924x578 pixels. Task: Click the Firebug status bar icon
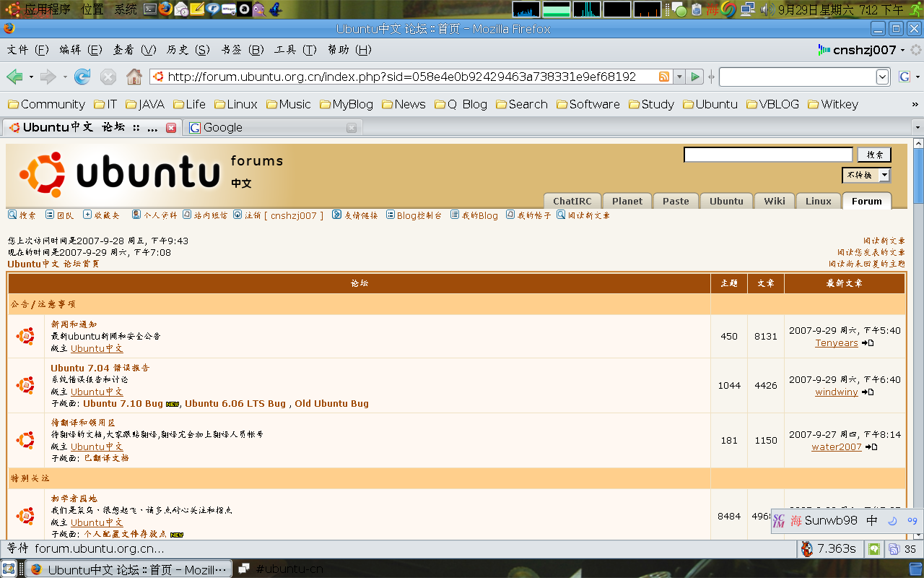pyautogui.click(x=807, y=549)
